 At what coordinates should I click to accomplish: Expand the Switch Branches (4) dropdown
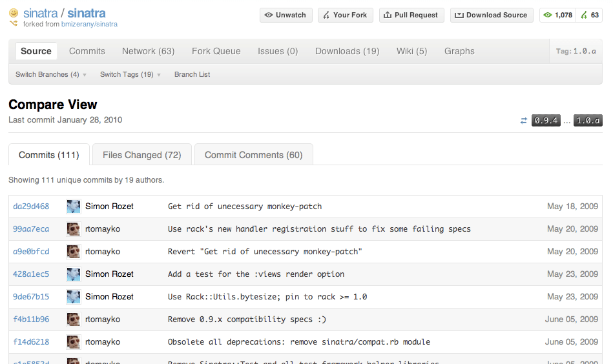pos(51,75)
